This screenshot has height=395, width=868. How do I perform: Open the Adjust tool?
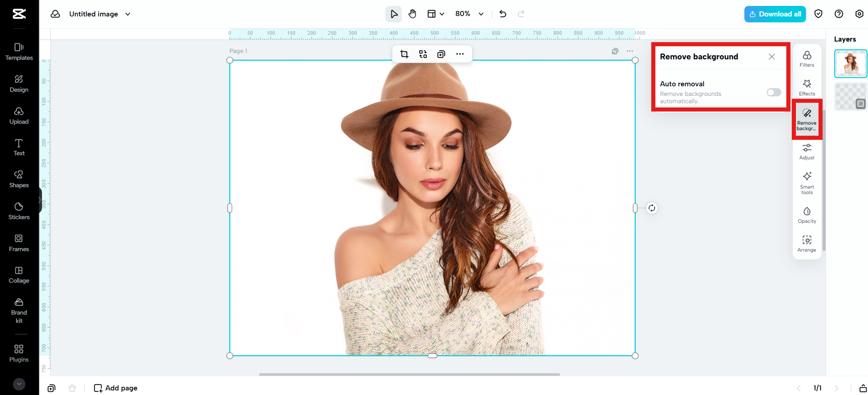point(807,152)
